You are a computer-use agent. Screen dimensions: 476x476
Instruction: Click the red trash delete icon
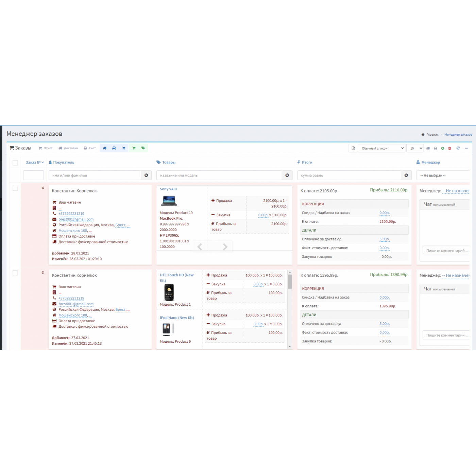pos(449,148)
